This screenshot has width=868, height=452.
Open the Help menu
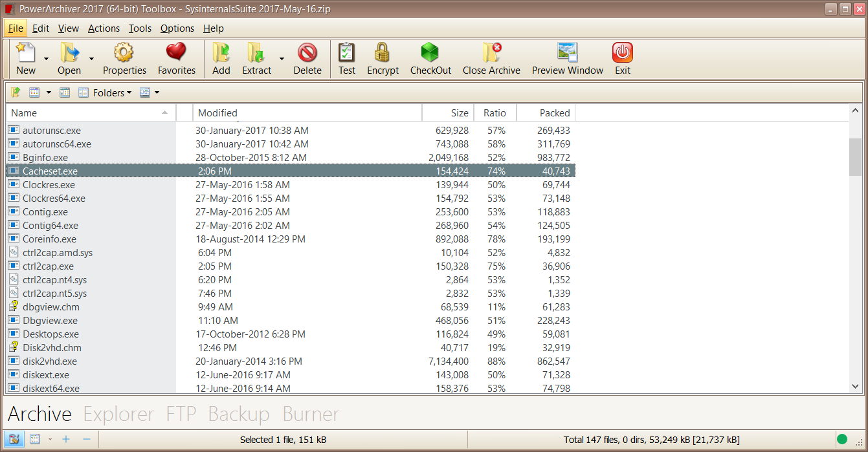(x=213, y=28)
